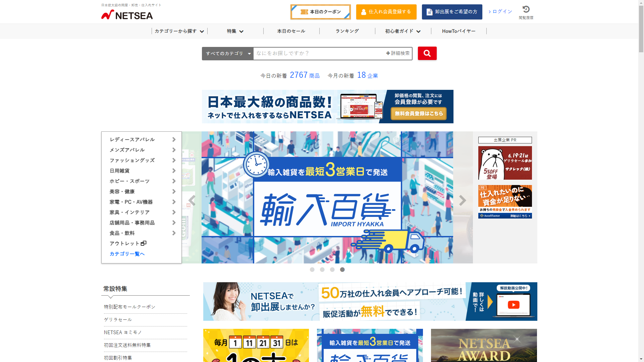The width and height of the screenshot is (644, 362).
Task: Click YouTube play icon on banner
Action: click(513, 305)
